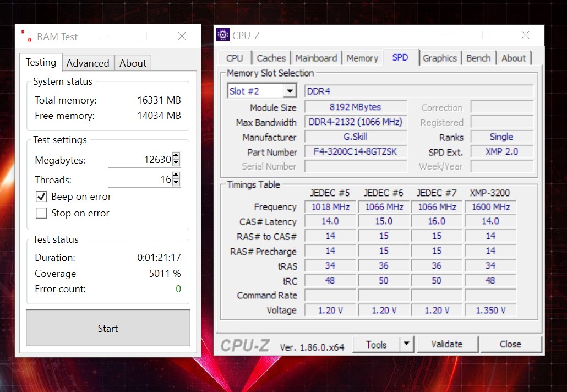This screenshot has height=392, width=567.
Task: Switch to the CPU tab in CPU-Z
Action: 235,58
